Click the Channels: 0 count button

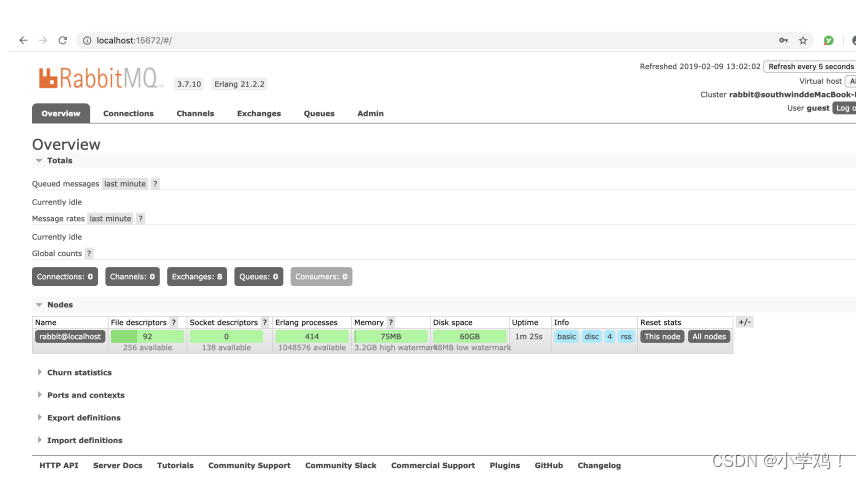tap(132, 276)
